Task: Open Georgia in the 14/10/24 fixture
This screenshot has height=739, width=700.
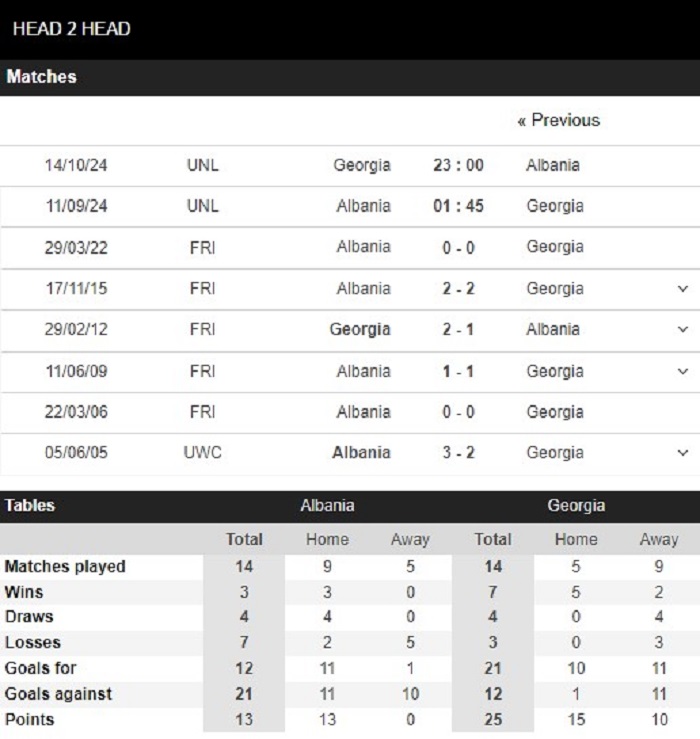Action: [362, 165]
